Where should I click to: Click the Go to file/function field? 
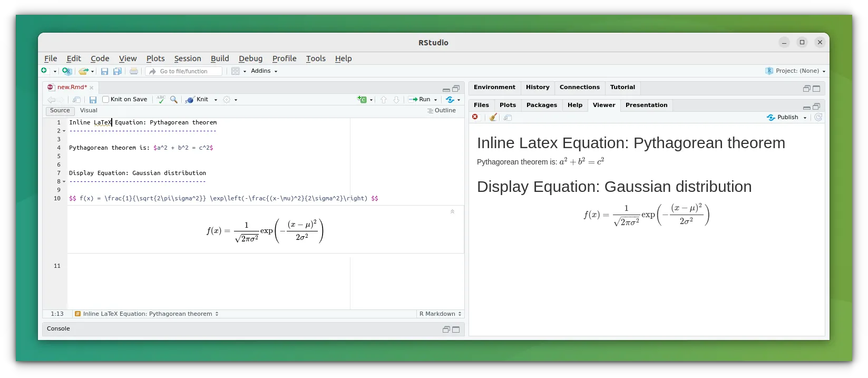point(184,71)
